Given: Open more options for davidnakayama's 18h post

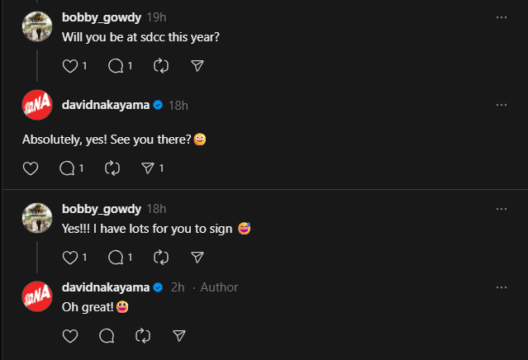Looking at the screenshot, I should pos(501,105).
